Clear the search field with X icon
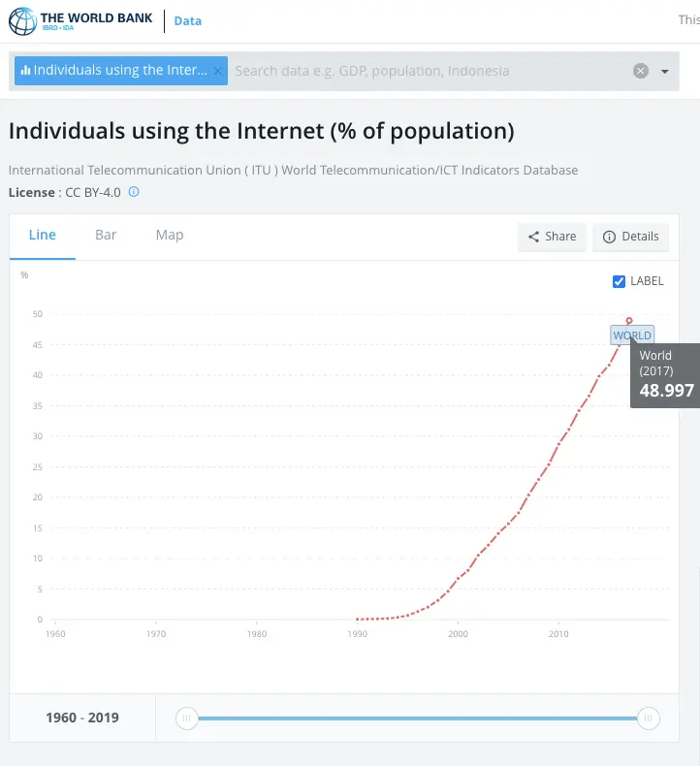Screen dimensions: 700x766 (640, 71)
